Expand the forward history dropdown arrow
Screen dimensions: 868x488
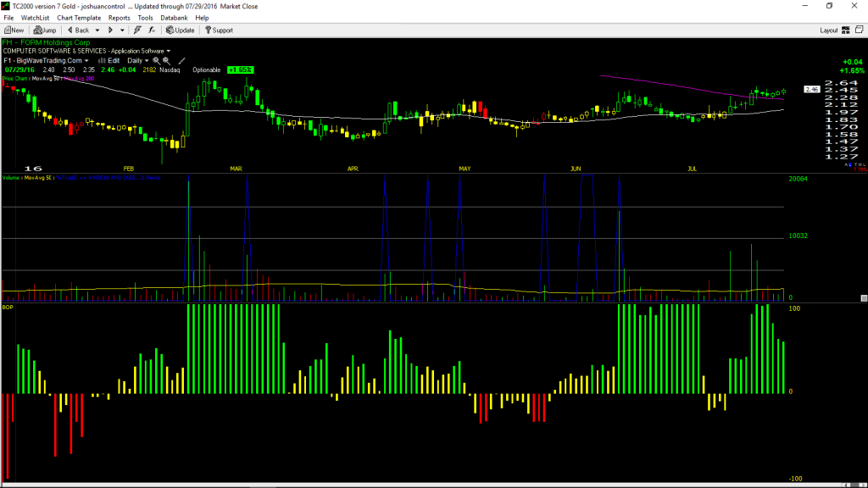coord(122,30)
